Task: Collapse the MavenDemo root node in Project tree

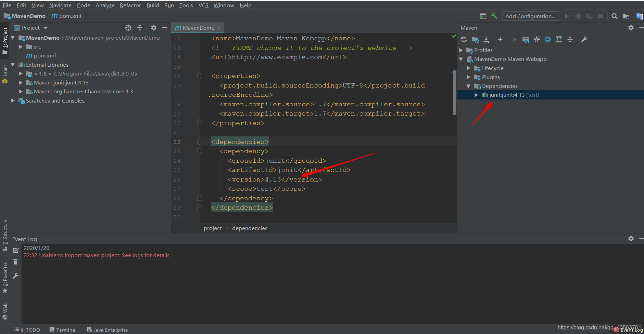Action: (13, 38)
